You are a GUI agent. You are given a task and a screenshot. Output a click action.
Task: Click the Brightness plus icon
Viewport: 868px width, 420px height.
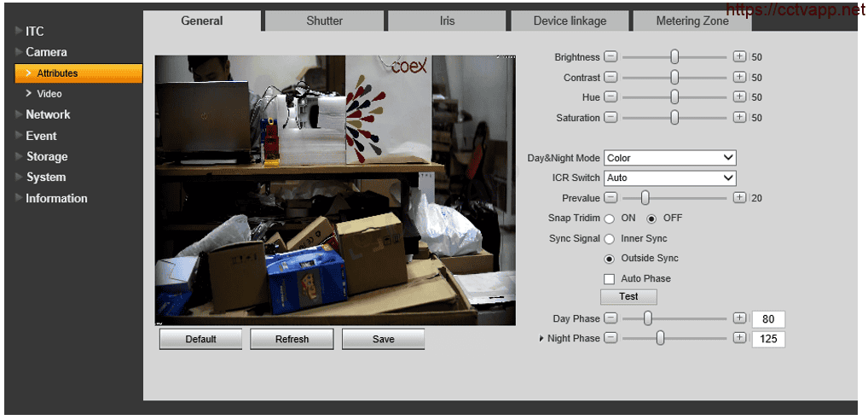click(739, 57)
